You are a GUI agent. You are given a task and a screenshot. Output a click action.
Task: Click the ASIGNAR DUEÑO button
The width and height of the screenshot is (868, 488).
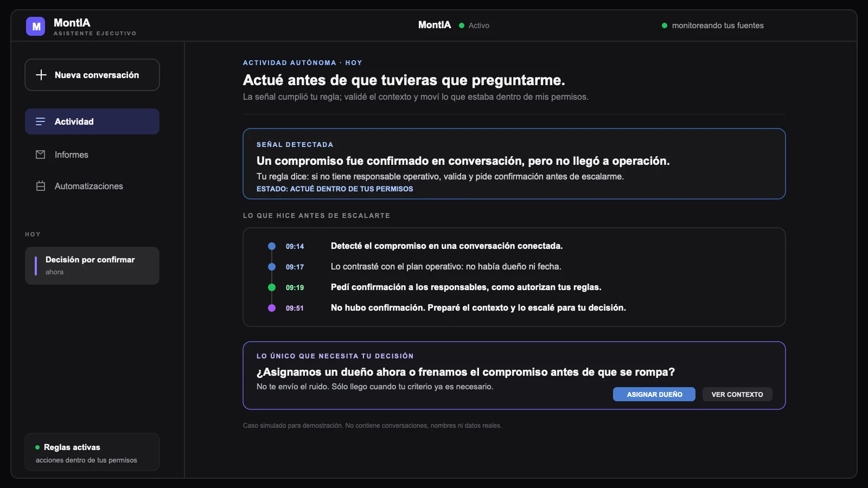click(654, 394)
